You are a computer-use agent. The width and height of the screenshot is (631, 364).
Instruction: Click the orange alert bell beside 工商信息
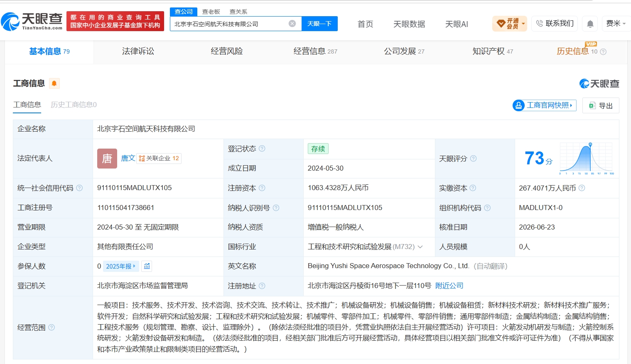click(54, 83)
